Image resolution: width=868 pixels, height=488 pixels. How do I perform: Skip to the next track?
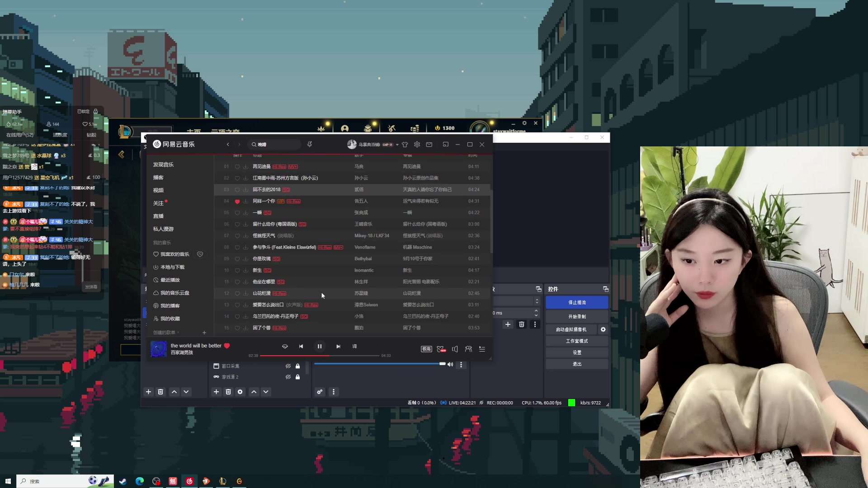click(338, 346)
